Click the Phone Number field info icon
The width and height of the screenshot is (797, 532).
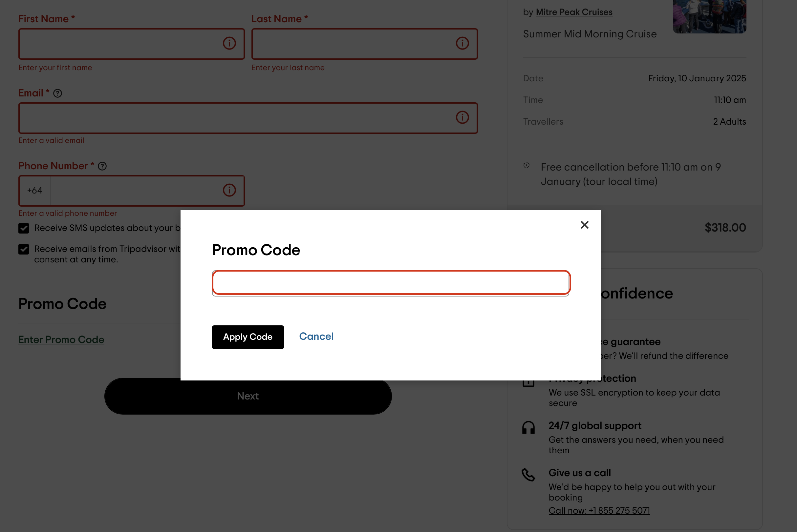pos(229,190)
